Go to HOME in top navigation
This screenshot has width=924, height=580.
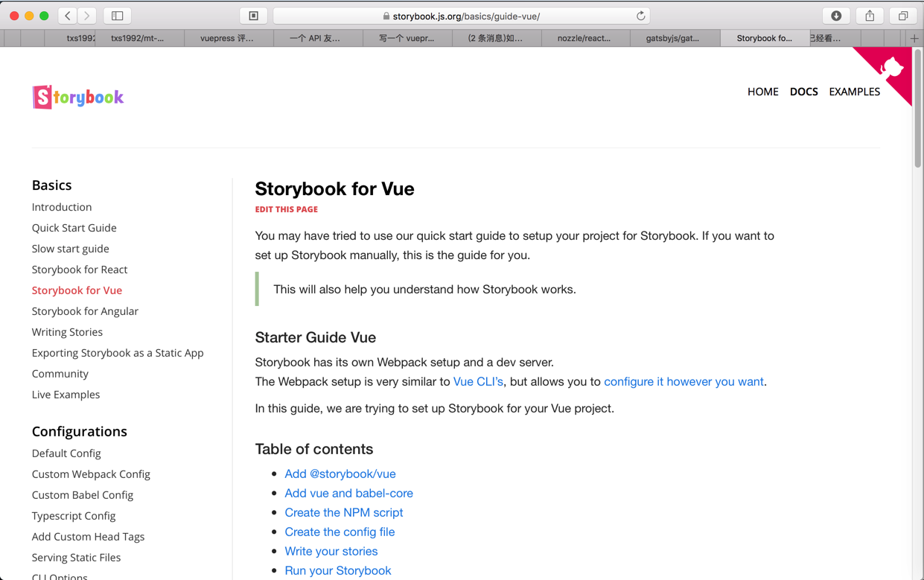click(x=762, y=92)
